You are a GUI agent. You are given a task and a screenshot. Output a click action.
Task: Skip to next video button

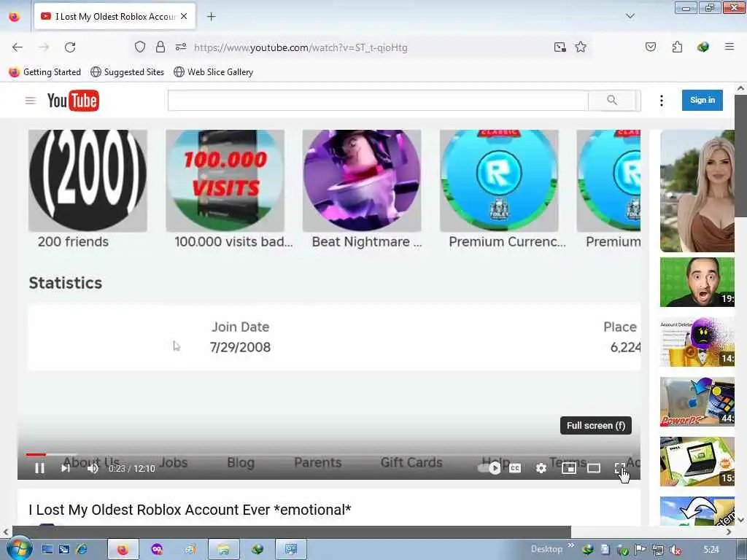pos(66,469)
